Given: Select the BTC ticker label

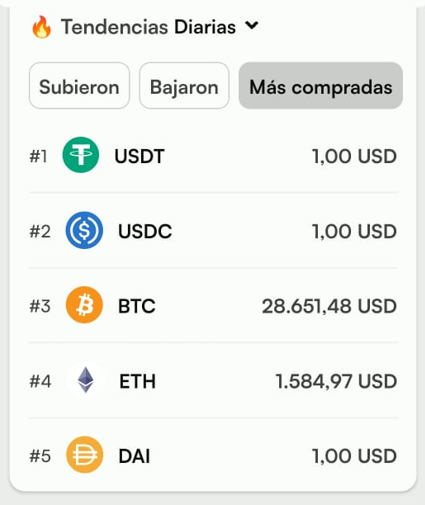Looking at the screenshot, I should click(137, 306).
